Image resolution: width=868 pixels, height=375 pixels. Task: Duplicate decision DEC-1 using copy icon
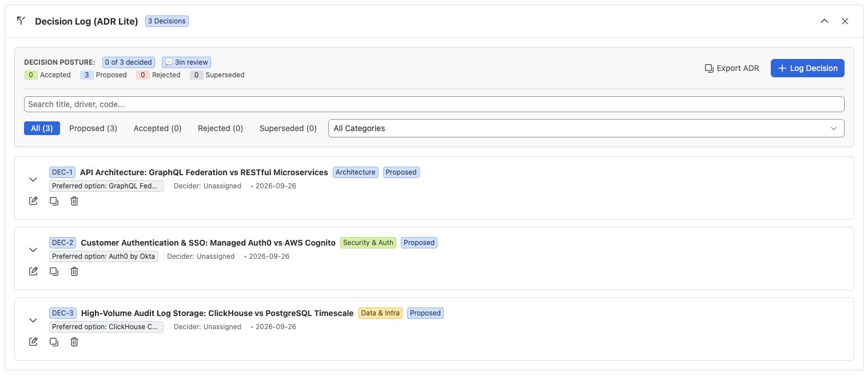(54, 201)
